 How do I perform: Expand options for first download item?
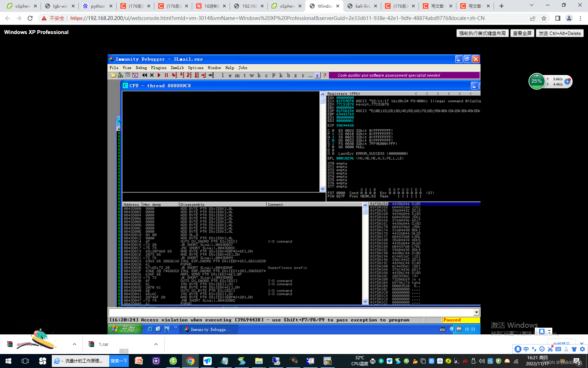click(75, 344)
